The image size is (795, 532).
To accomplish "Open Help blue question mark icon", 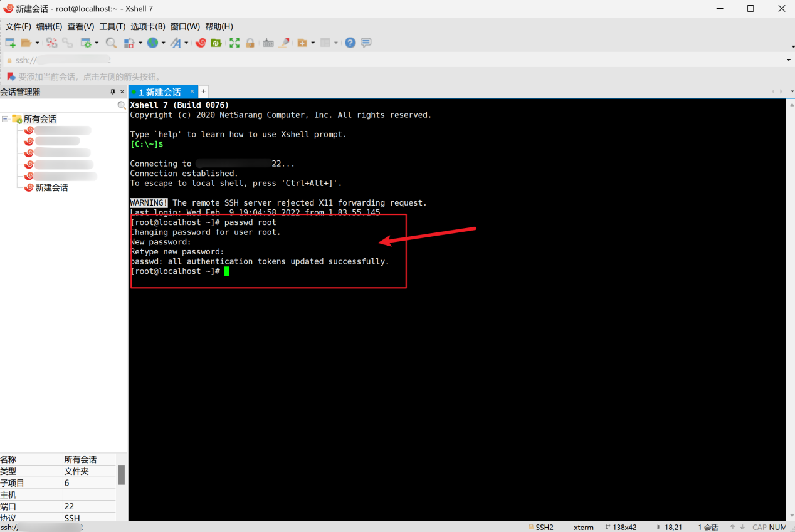I will (x=350, y=43).
